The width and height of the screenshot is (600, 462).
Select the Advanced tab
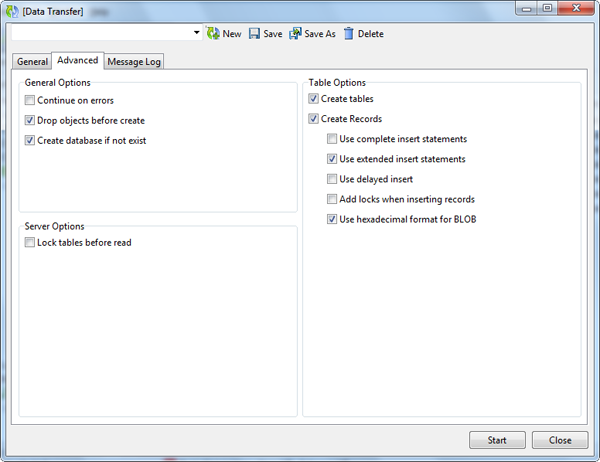78,60
